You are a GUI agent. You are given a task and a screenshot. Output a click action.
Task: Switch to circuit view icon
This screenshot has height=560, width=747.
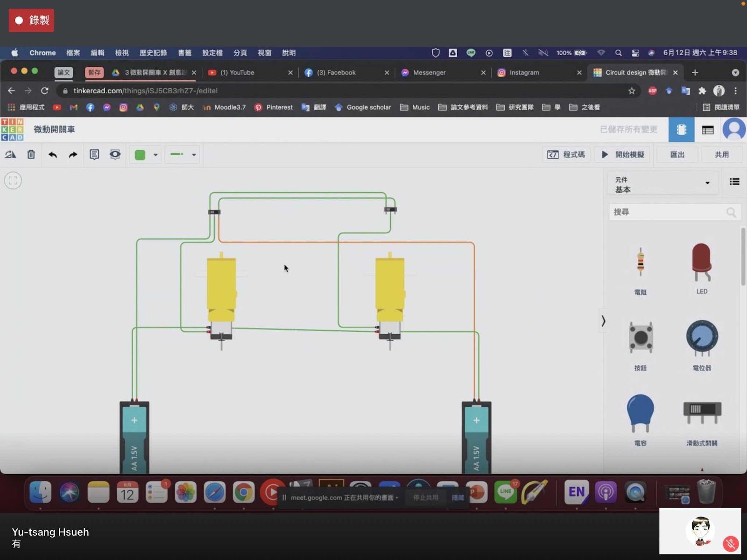click(681, 130)
